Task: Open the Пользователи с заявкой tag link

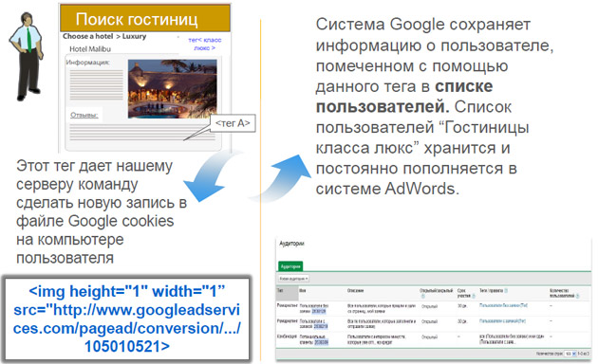Action: pyautogui.click(x=502, y=321)
